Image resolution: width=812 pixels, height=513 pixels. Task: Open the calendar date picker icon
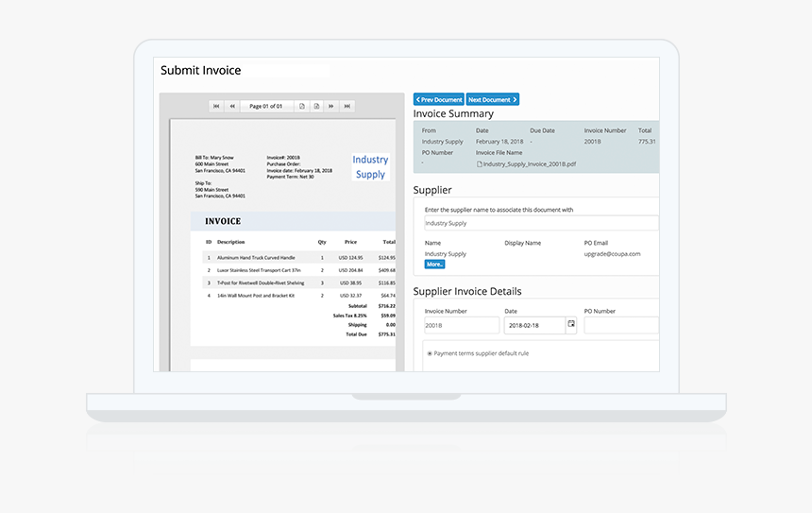[571, 324]
